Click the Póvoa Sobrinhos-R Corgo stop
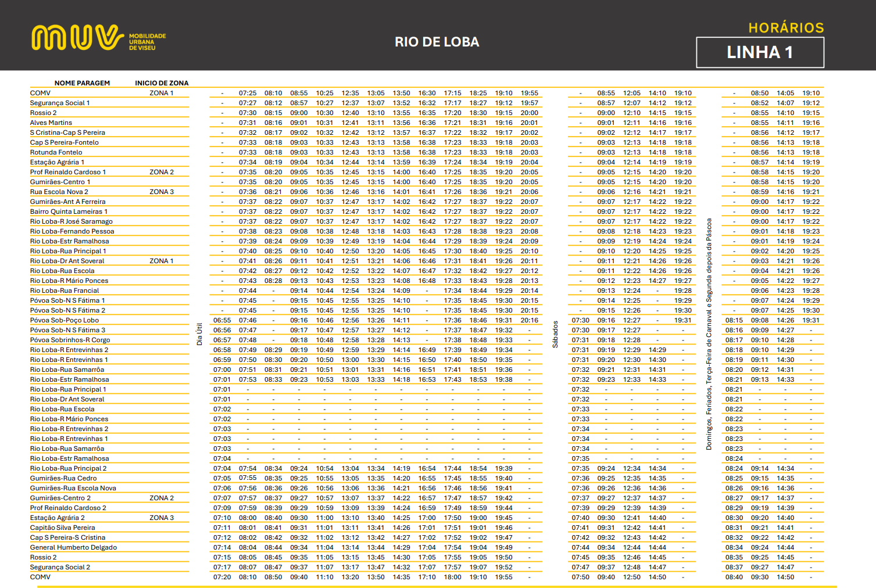The image size is (876, 588). (x=70, y=340)
